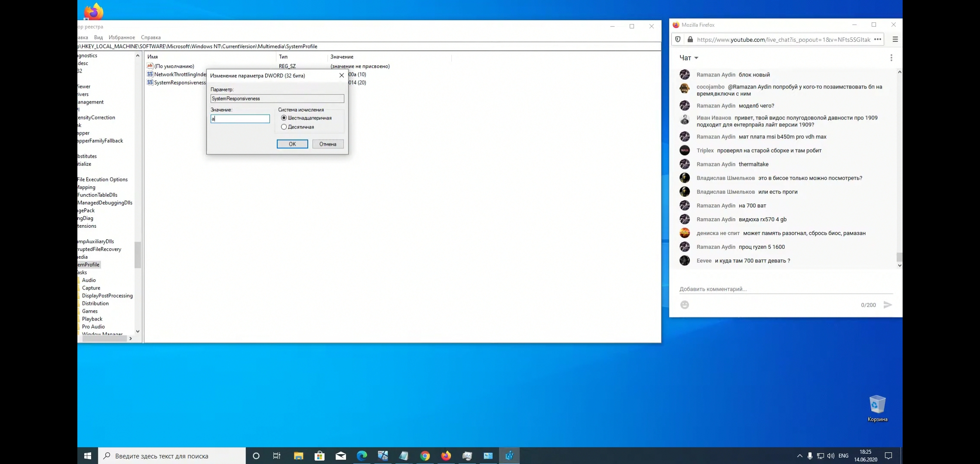980x464 pixels.
Task: Open chat options three-dot menu
Action: pos(891,58)
